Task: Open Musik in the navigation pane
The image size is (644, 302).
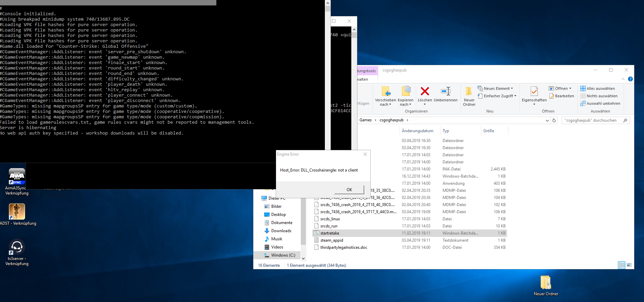Action: pyautogui.click(x=277, y=239)
